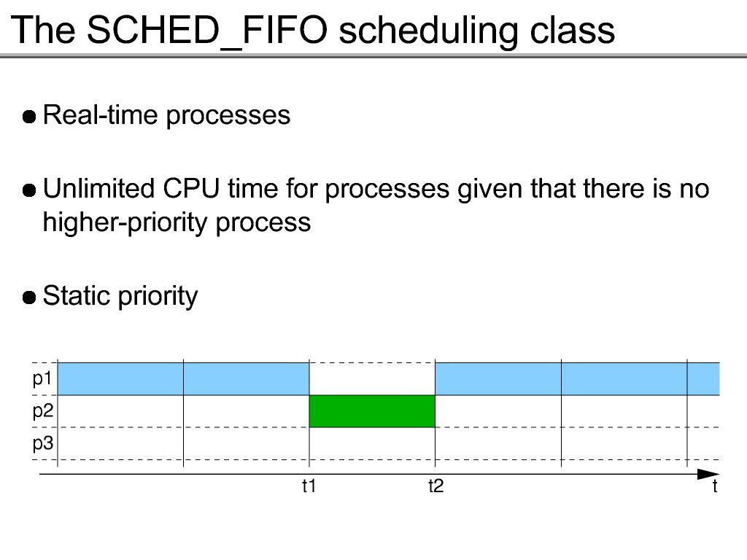Click the arrowhead of the time axis
The height and width of the screenshot is (560, 747).
click(x=710, y=475)
